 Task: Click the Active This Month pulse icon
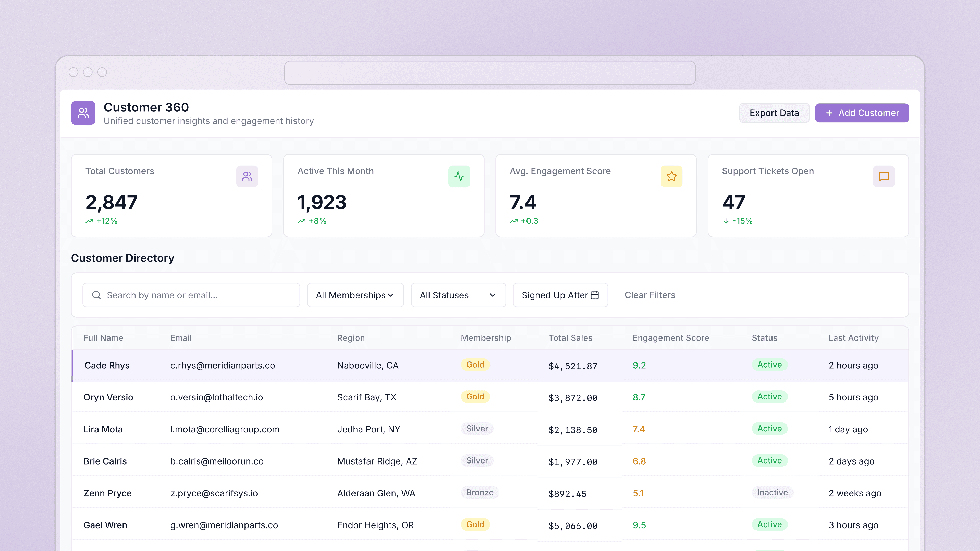point(459,177)
